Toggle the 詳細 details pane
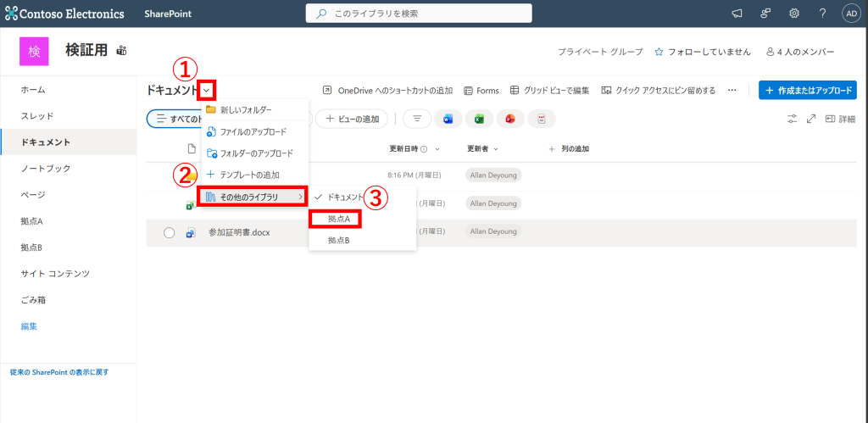 840,119
